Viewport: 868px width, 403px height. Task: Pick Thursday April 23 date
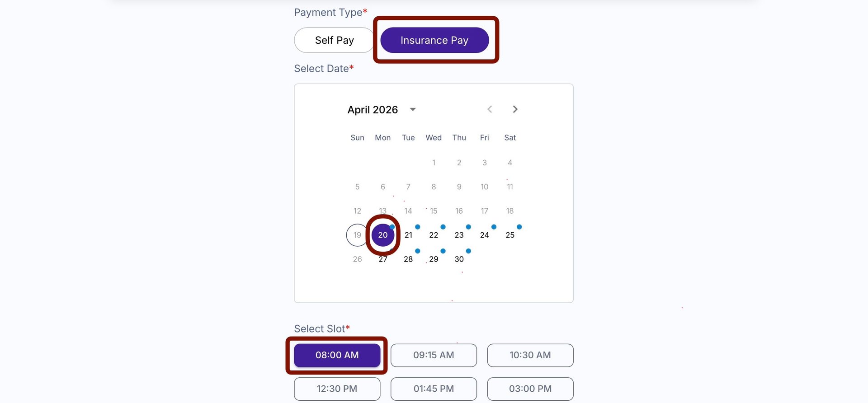(x=459, y=235)
